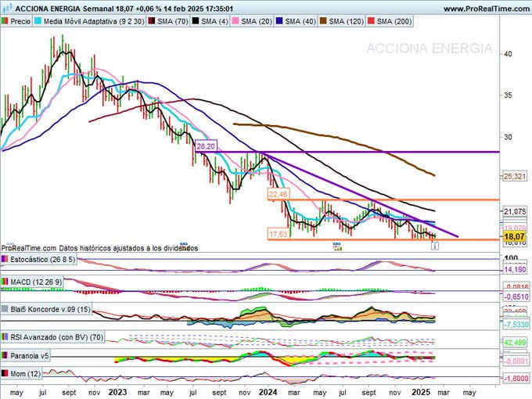
Task: Open the Blai5 Koncorde v.09 (15) label
Action: [x=51, y=310]
